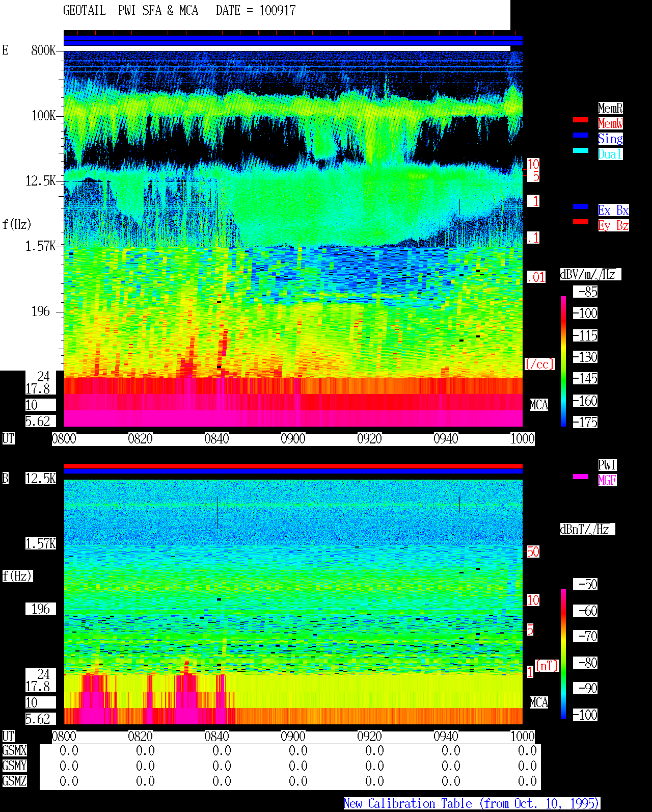Click the MGF legend label
Image resolution: width=652 pixels, height=812 pixels.
click(x=607, y=480)
